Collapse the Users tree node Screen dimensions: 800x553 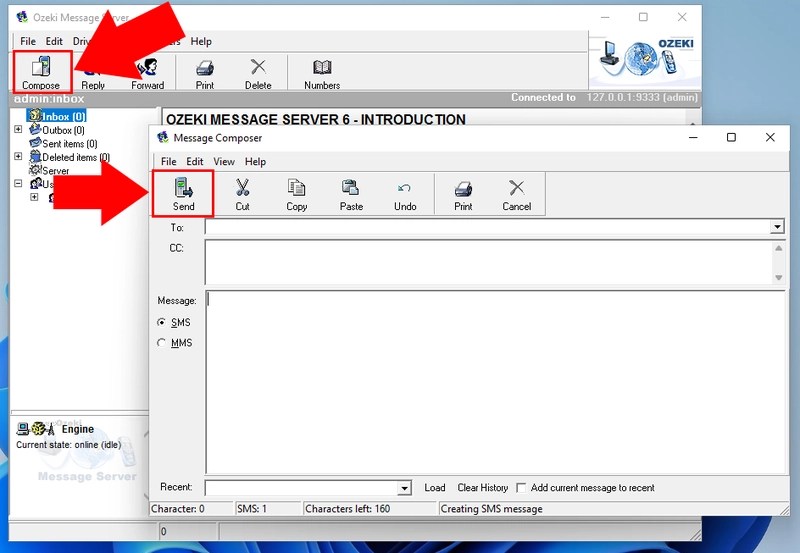(18, 183)
